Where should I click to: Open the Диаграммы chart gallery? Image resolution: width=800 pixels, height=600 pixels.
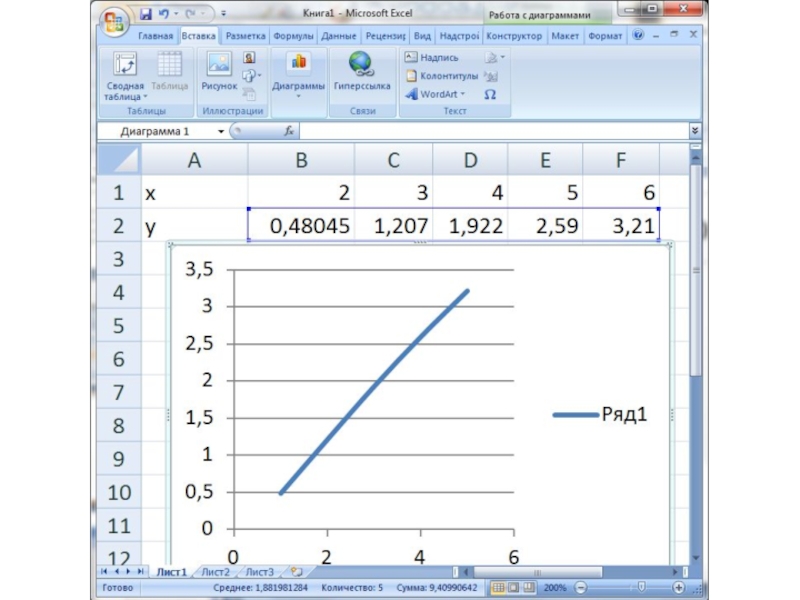(298, 76)
